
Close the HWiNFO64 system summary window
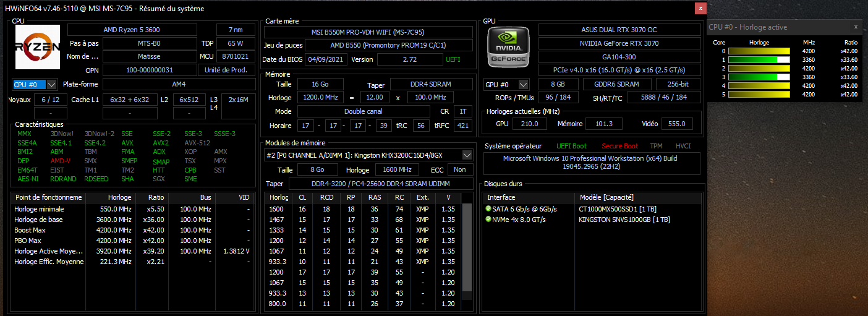pos(700,9)
